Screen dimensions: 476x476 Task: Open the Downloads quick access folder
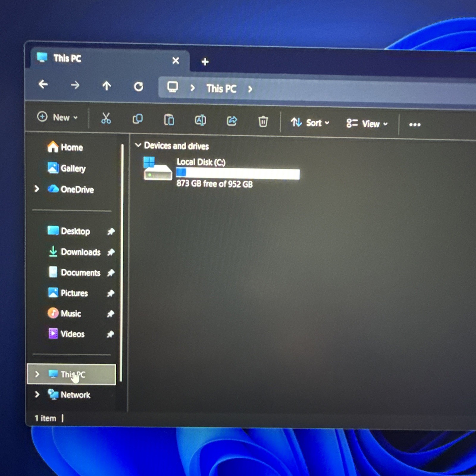74,252
